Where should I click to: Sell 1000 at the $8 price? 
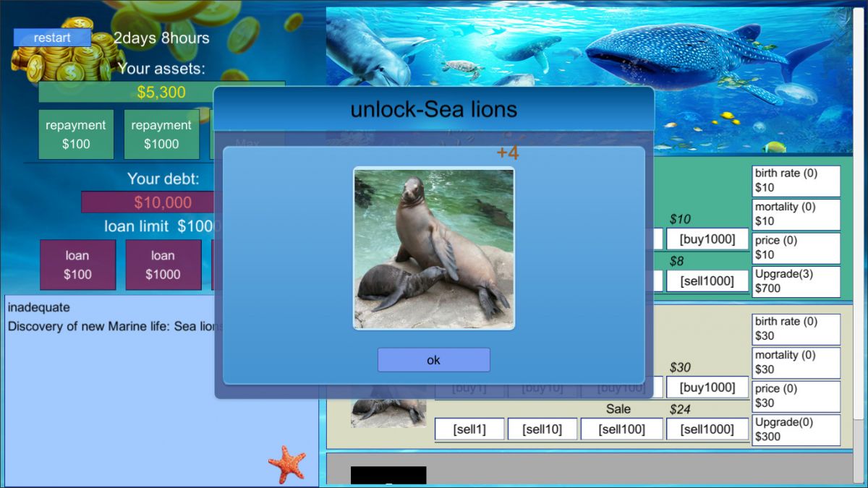click(x=707, y=281)
